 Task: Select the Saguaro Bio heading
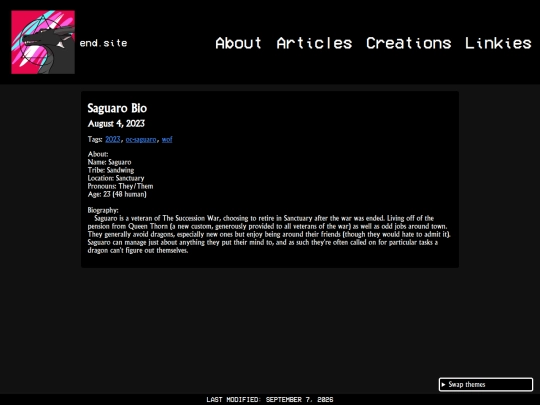click(x=117, y=108)
